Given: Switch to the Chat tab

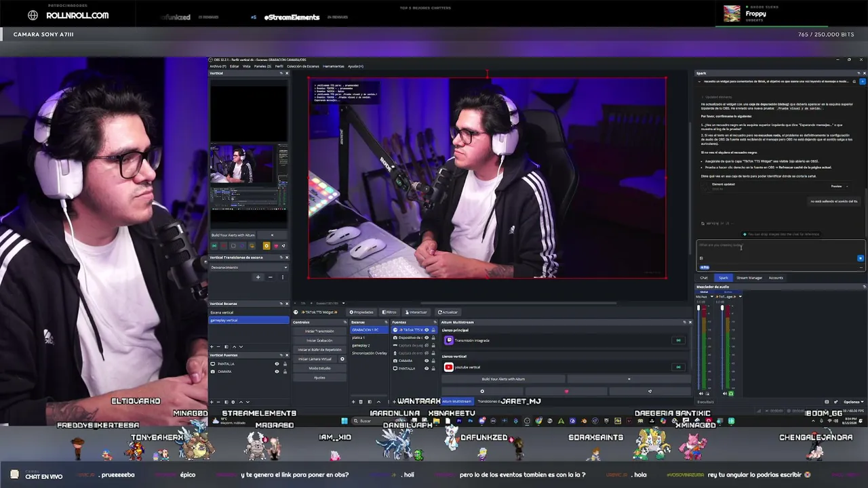Looking at the screenshot, I should (704, 278).
